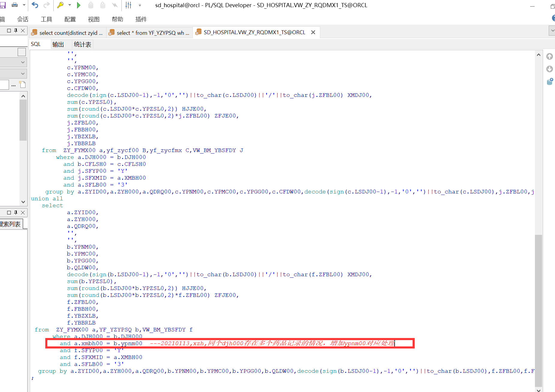Click the left panel filter input field
The image size is (555, 392).
pyautogui.click(x=4, y=85)
